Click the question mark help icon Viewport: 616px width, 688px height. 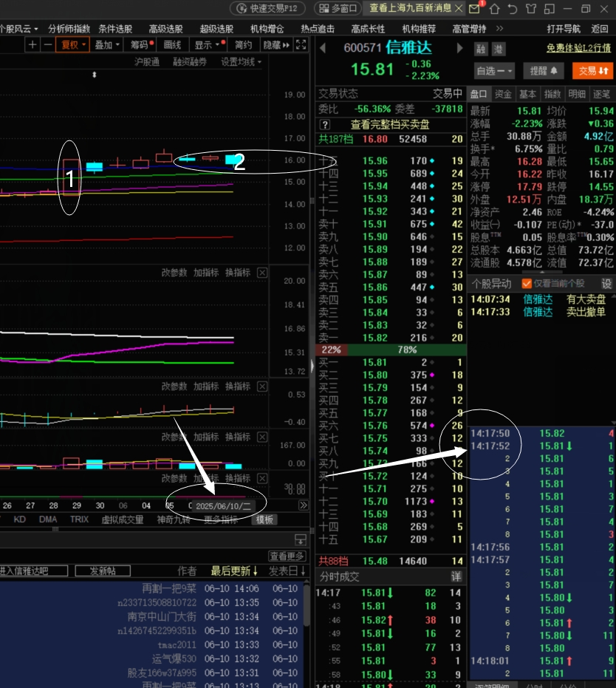coord(324,125)
